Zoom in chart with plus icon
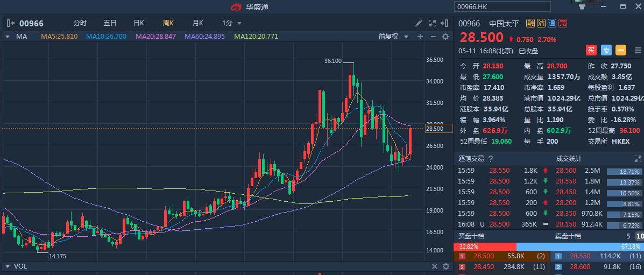 click(x=420, y=37)
